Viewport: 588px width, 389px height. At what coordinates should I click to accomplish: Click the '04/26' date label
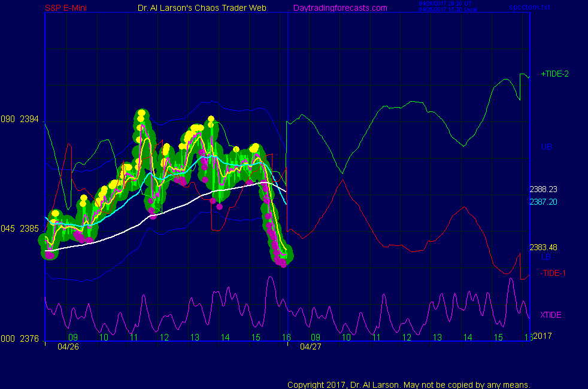[x=68, y=347]
